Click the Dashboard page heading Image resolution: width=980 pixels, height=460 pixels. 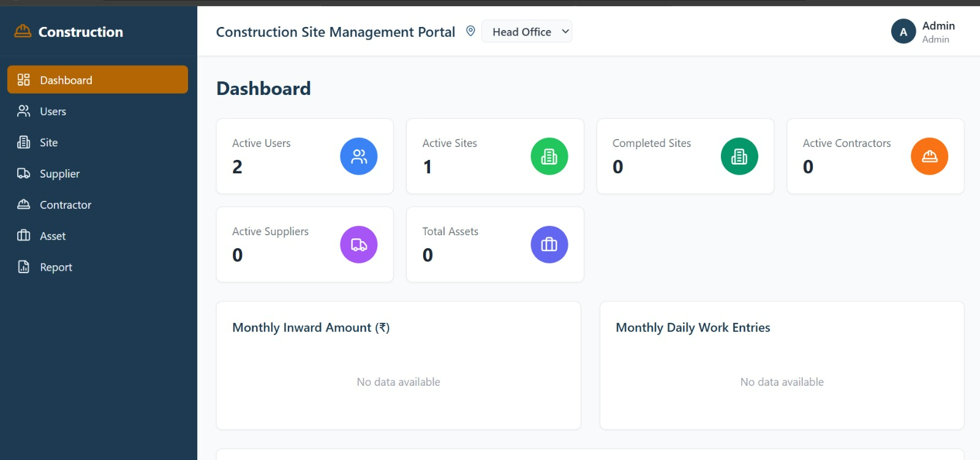263,88
